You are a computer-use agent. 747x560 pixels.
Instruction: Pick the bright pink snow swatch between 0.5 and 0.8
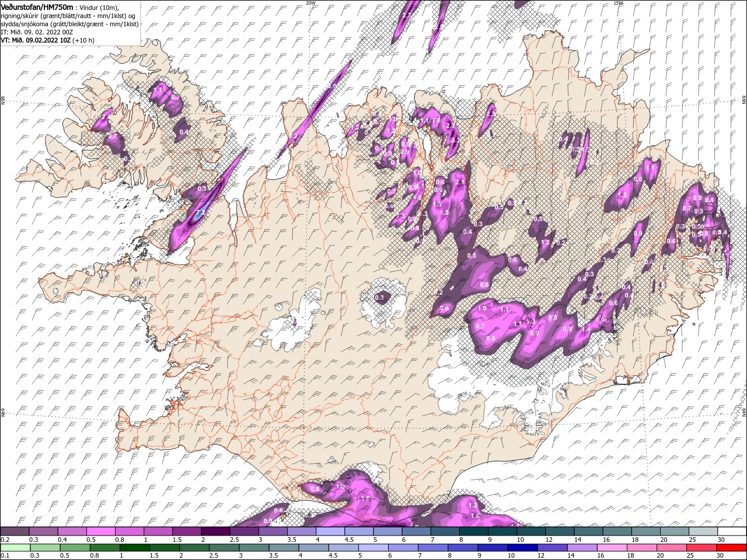[100, 531]
